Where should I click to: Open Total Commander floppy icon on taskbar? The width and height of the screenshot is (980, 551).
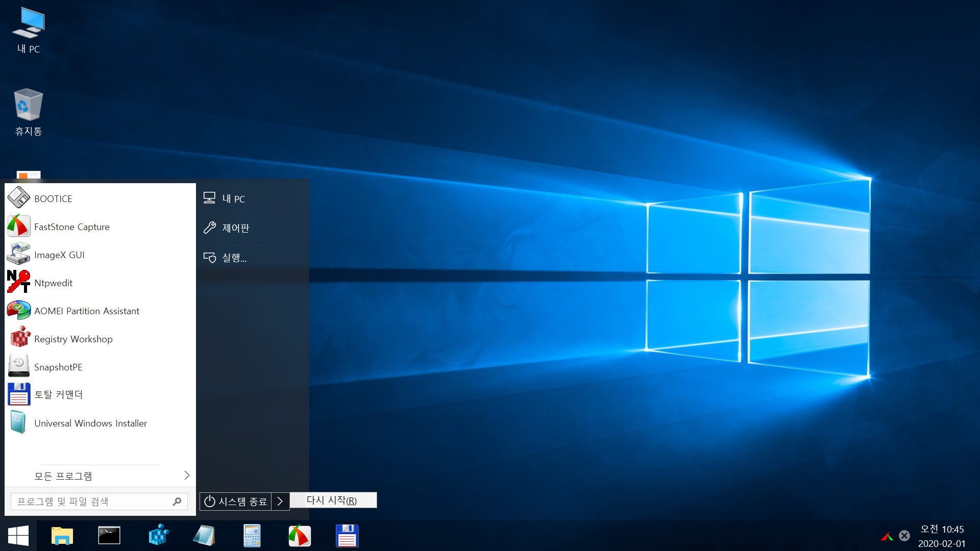[347, 536]
